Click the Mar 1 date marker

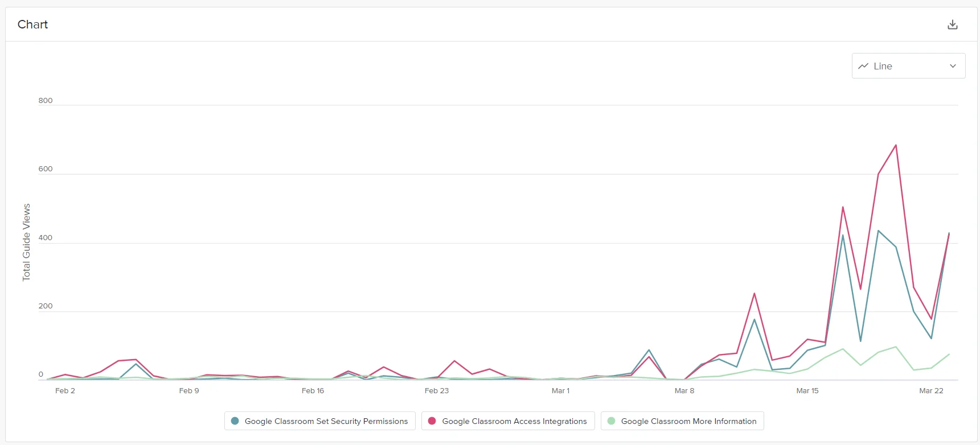(560, 390)
